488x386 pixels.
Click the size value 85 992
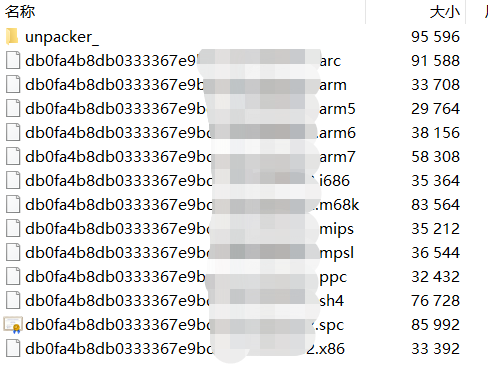(435, 325)
